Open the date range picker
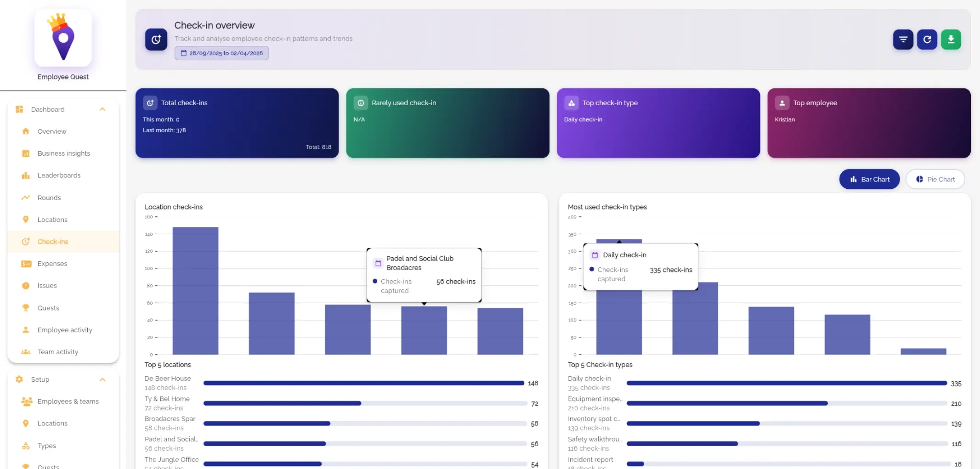 click(221, 53)
